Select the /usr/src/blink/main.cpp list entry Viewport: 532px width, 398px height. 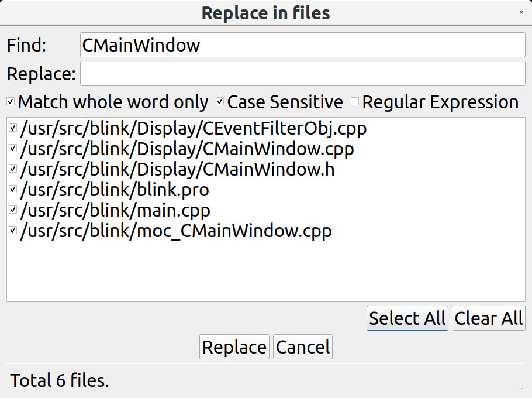[115, 210]
